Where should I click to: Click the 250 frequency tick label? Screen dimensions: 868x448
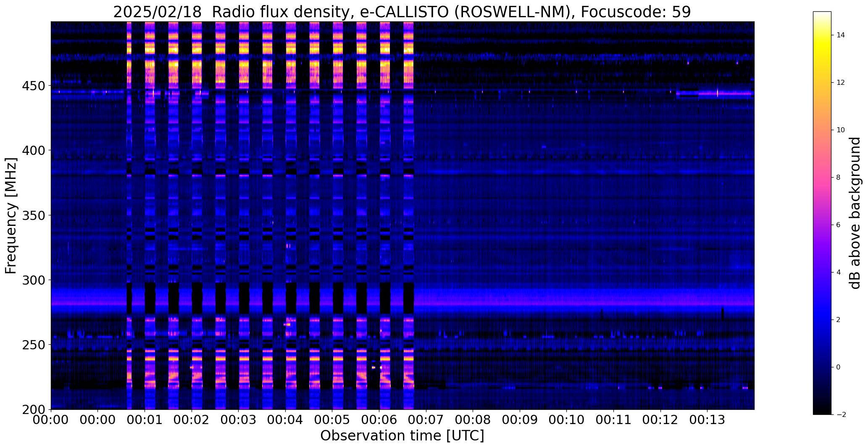pos(33,345)
